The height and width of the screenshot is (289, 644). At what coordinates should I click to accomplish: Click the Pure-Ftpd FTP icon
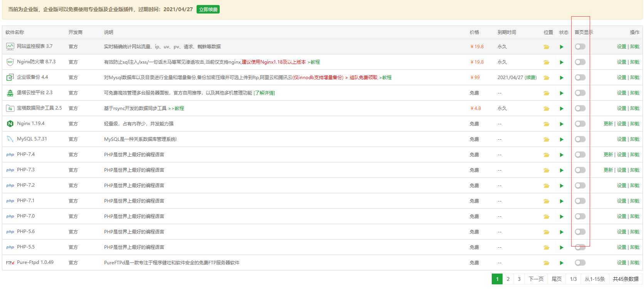[x=10, y=263]
